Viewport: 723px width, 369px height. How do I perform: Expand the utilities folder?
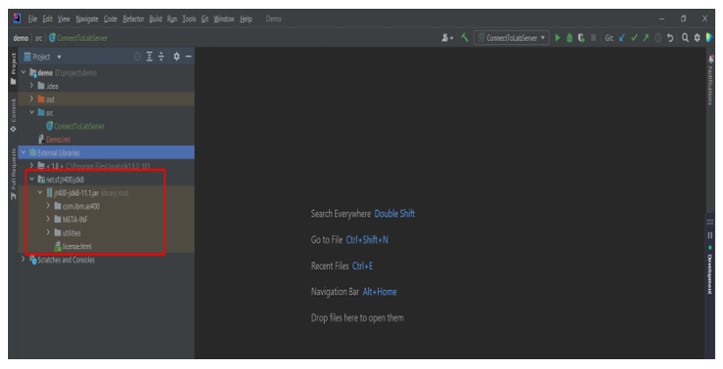48,233
